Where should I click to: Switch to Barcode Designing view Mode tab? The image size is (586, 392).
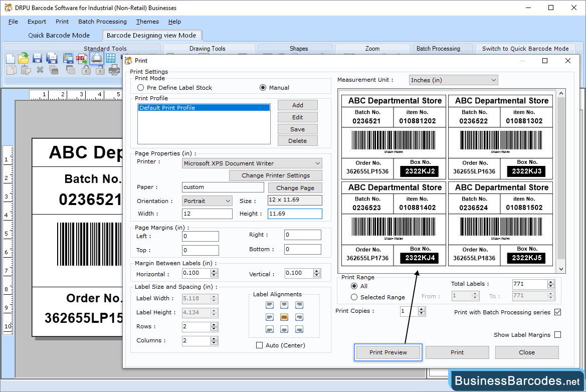(x=151, y=35)
